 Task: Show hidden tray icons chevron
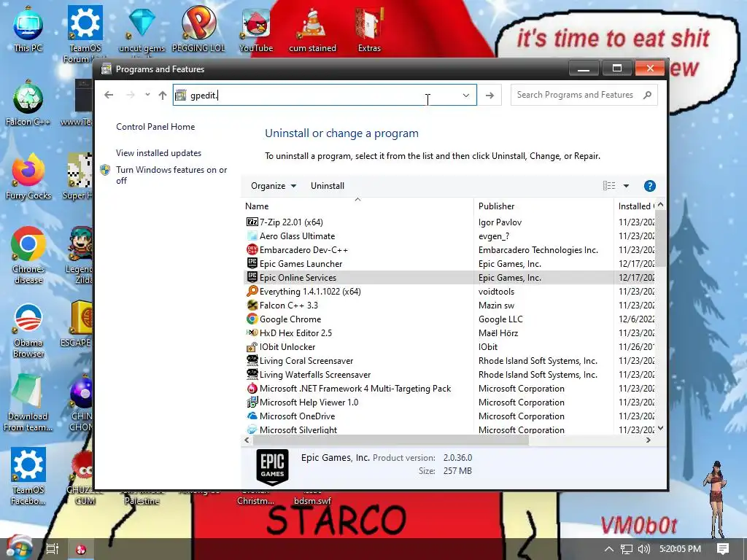[x=609, y=549]
